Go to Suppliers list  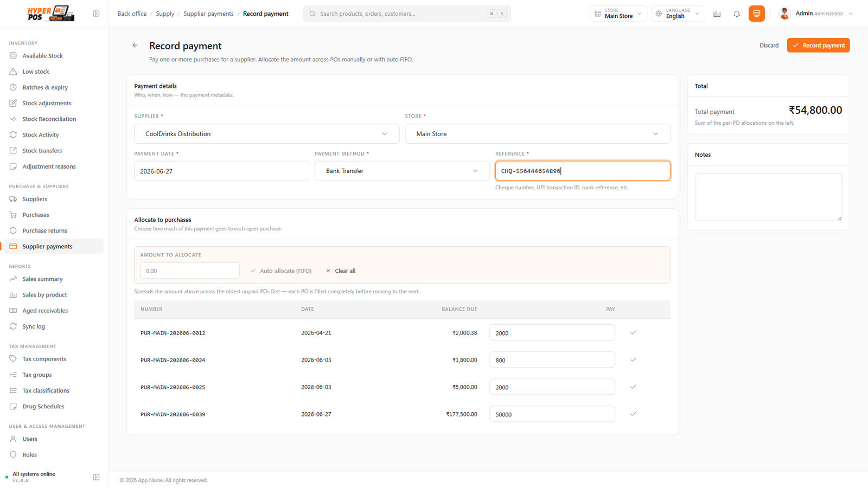coord(54,199)
